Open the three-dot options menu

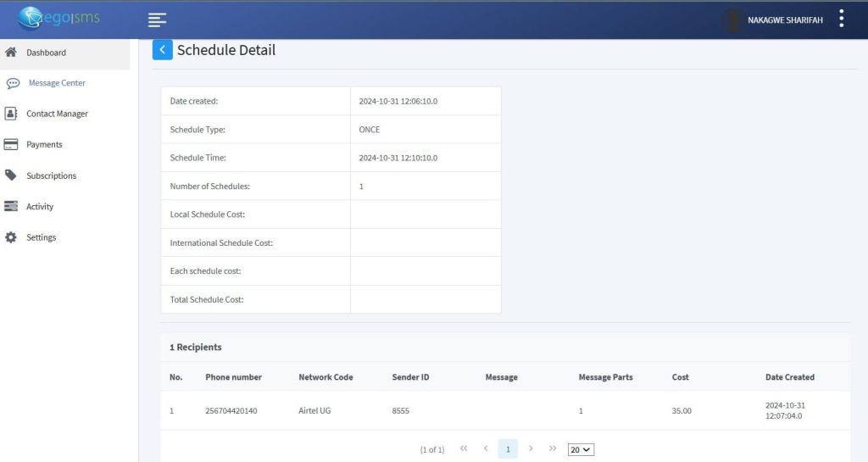(841, 19)
